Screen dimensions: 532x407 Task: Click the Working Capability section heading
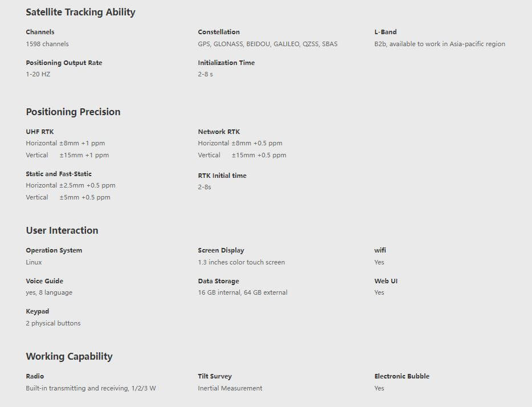69,356
